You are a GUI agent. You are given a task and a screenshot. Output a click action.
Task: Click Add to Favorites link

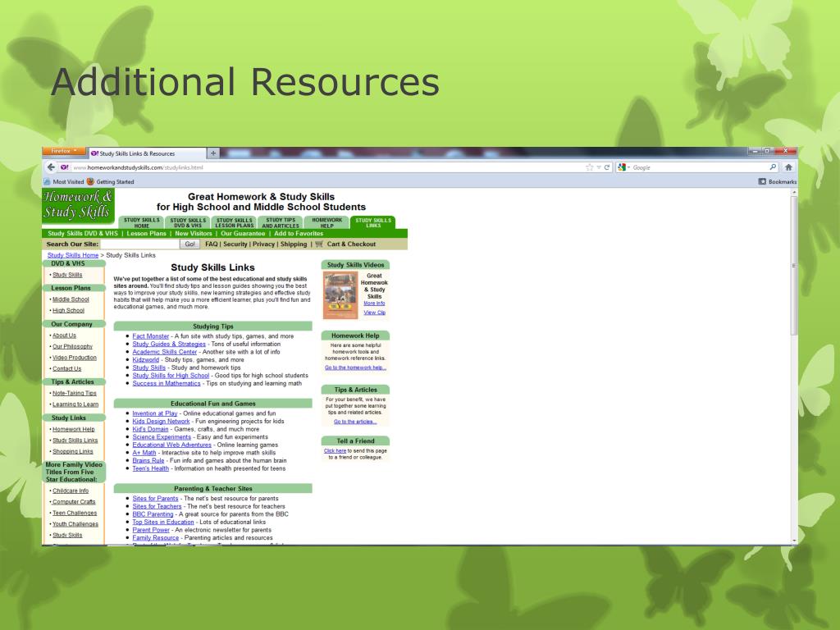click(299, 234)
